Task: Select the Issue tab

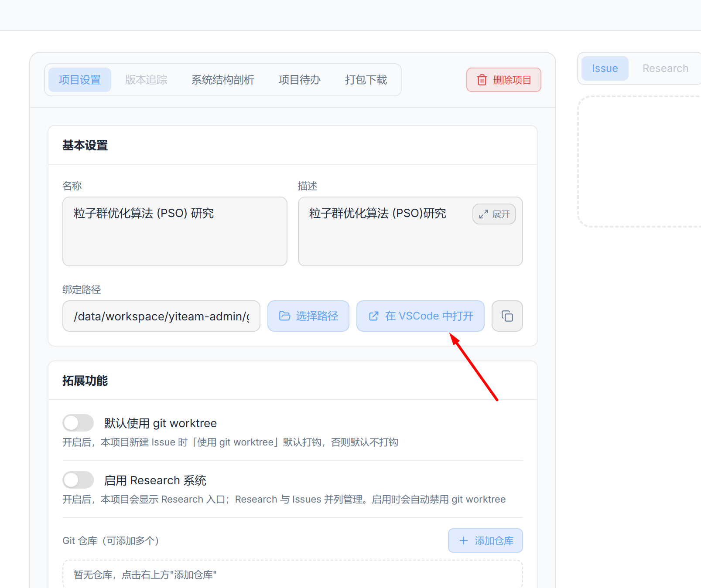Action: pos(605,68)
